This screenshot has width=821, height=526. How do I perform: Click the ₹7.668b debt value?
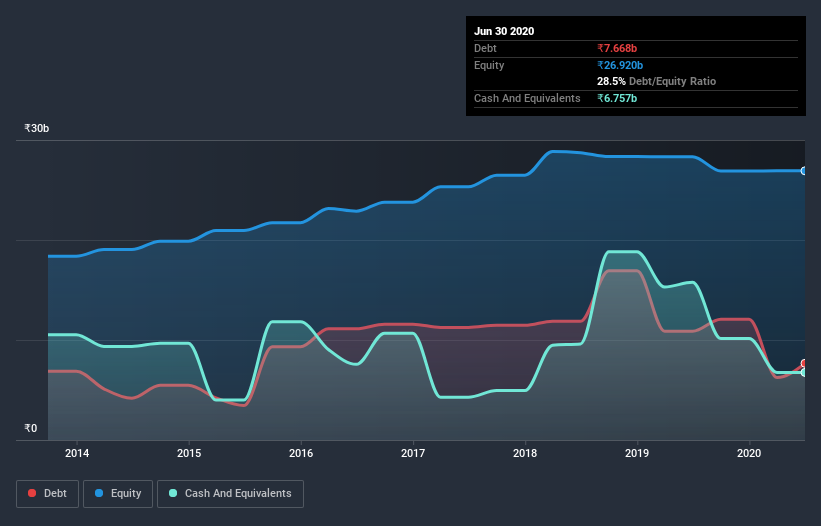(617, 48)
